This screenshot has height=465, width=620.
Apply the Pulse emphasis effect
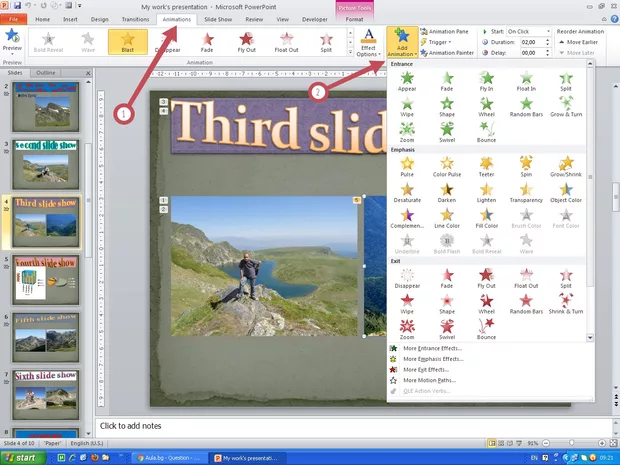click(x=406, y=167)
